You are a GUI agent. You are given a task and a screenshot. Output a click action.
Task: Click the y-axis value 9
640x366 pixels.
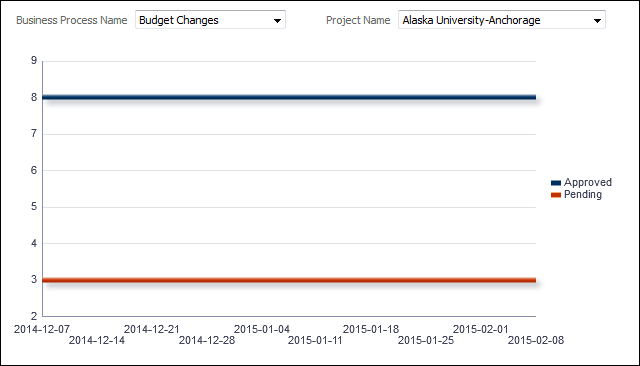[x=34, y=61]
